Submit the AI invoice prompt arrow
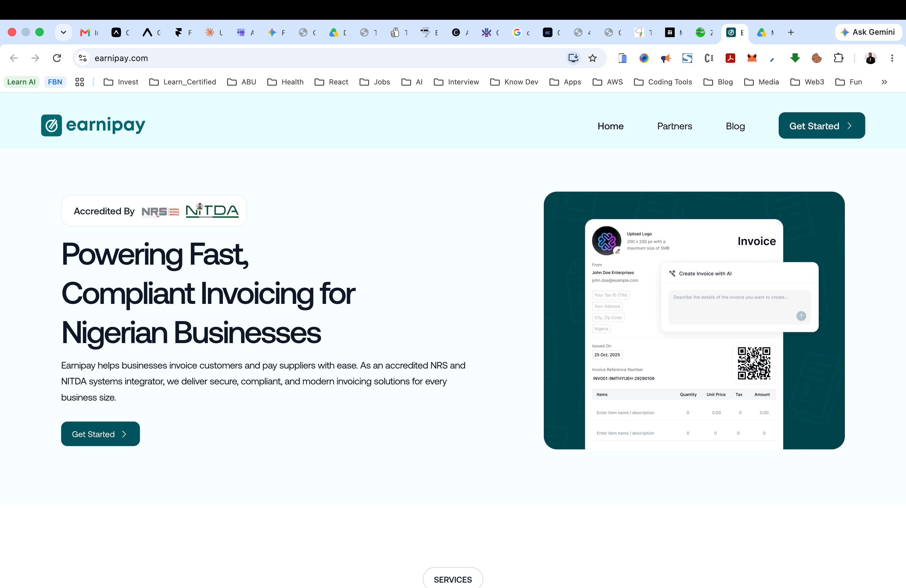This screenshot has height=588, width=906. (801, 316)
